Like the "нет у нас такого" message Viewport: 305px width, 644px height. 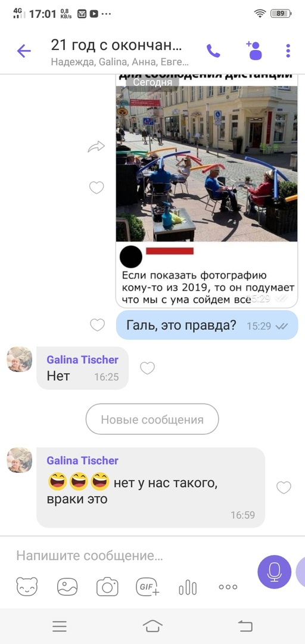click(x=284, y=488)
